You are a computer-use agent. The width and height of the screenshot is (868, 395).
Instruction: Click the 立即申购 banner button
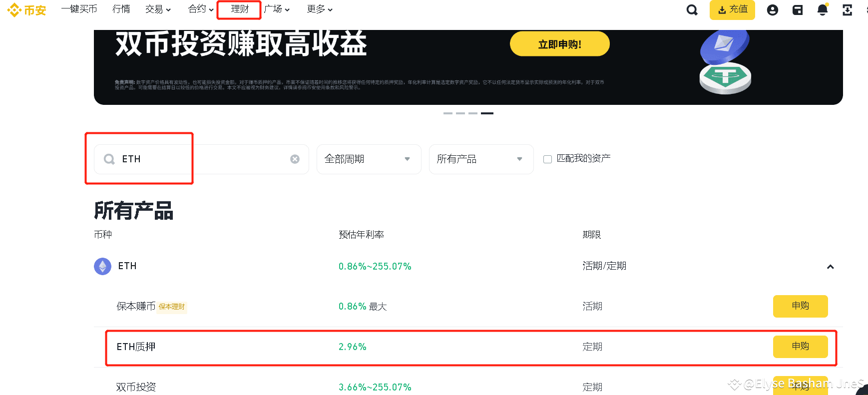click(559, 43)
